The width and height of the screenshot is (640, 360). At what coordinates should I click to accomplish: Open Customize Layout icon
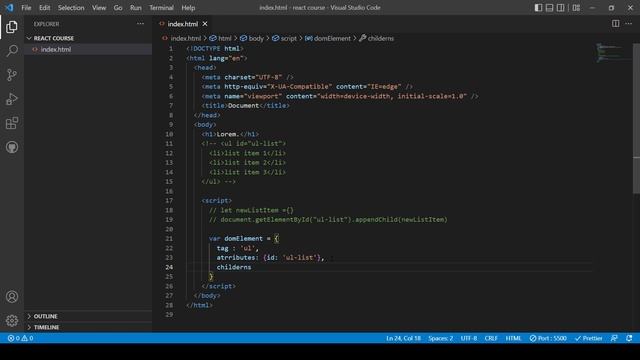[x=576, y=7]
